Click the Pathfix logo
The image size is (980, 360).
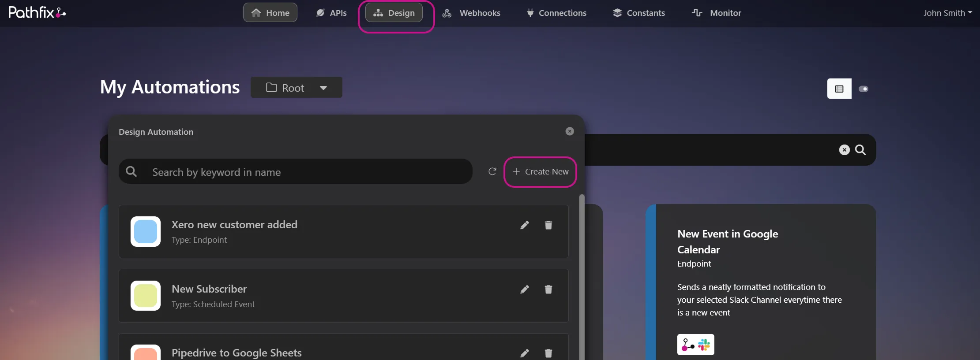pos(37,12)
